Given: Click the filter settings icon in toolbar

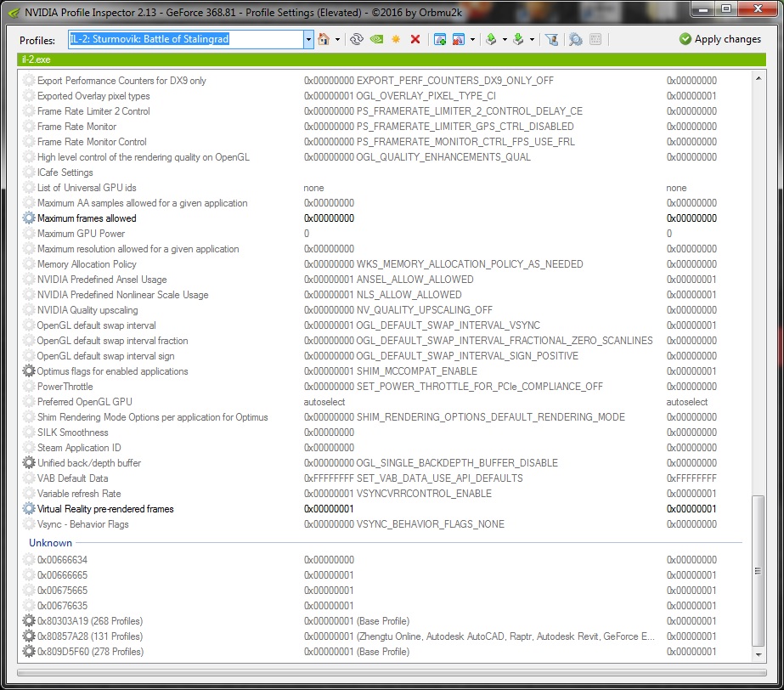Looking at the screenshot, I should (x=551, y=39).
